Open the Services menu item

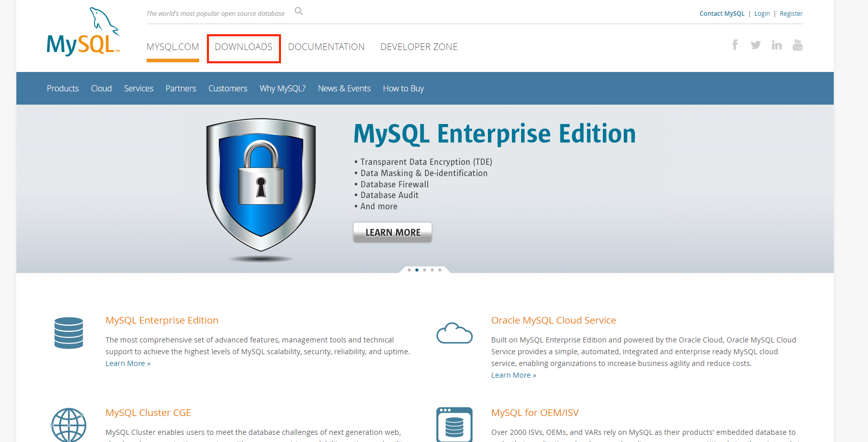[x=138, y=88]
